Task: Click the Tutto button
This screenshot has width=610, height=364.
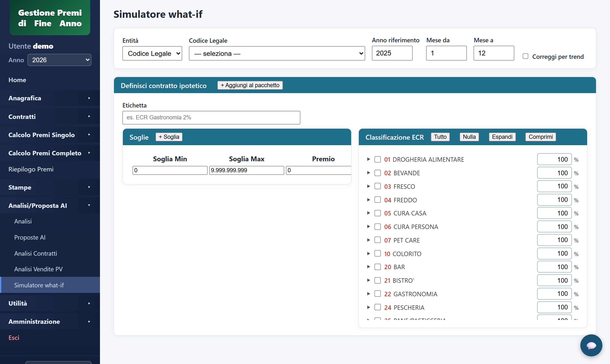Action: pyautogui.click(x=440, y=137)
